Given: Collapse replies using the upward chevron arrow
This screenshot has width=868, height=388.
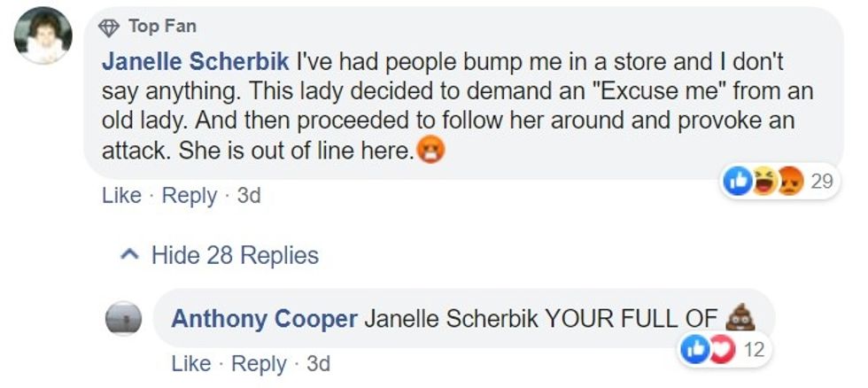Looking at the screenshot, I should [130, 256].
